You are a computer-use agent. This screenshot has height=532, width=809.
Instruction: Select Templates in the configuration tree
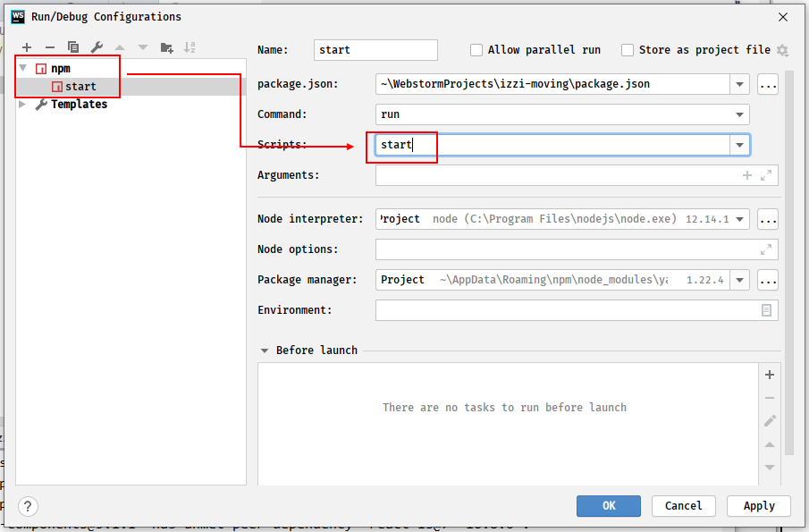click(131, 105)
